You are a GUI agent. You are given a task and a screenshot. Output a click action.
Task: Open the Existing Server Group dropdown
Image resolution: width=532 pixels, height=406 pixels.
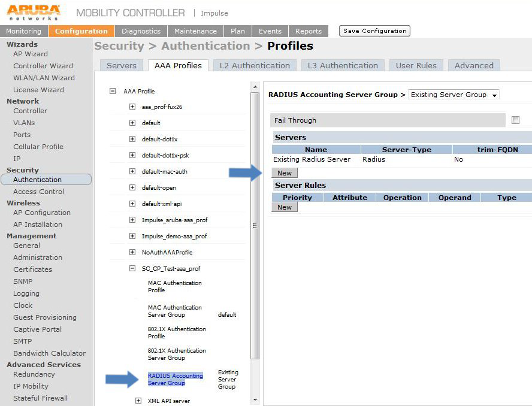(454, 95)
